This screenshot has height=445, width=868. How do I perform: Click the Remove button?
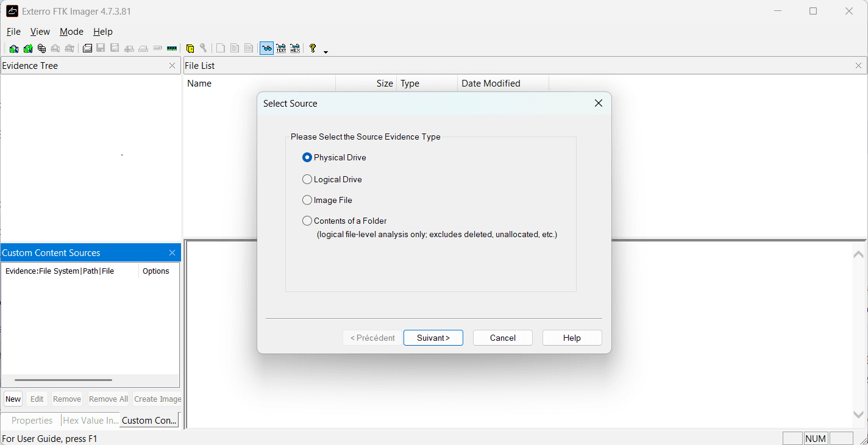point(67,399)
